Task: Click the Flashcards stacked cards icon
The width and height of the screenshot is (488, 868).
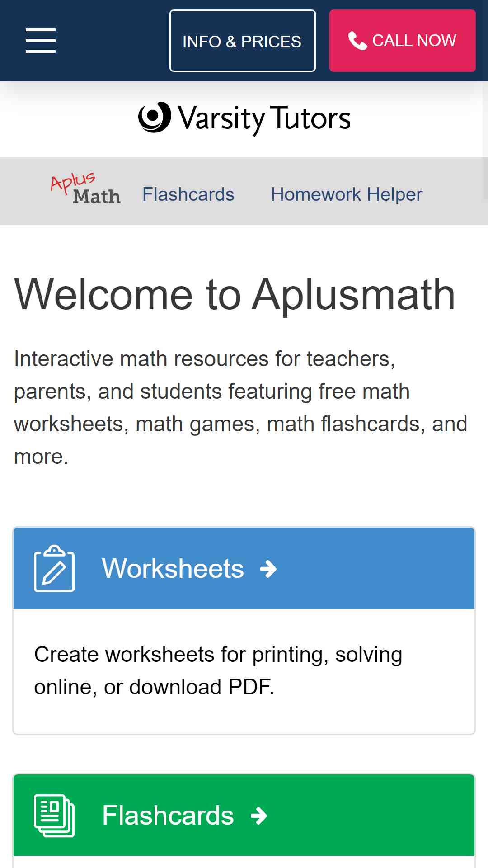Action: click(54, 816)
